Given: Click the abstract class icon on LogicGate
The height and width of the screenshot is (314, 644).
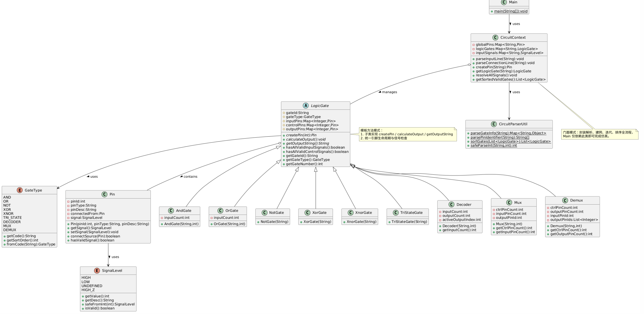Looking at the screenshot, I should 306,106.
